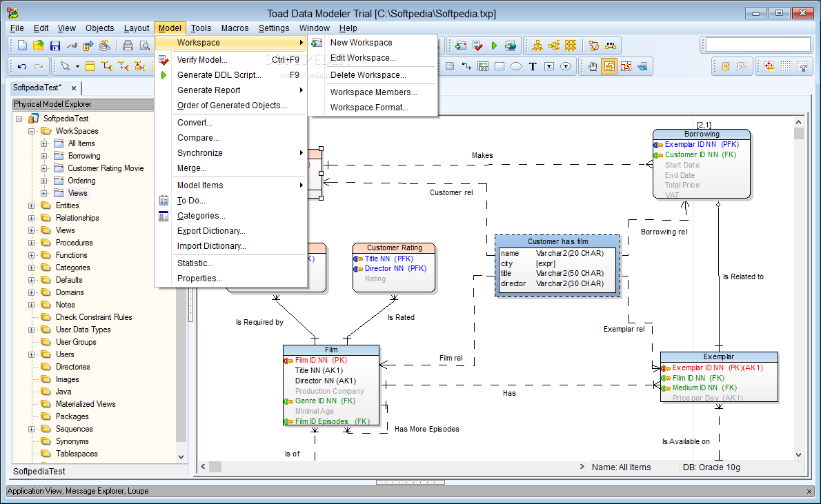Expand the Customer Rating Movie node
The width and height of the screenshot is (821, 504).
click(45, 168)
